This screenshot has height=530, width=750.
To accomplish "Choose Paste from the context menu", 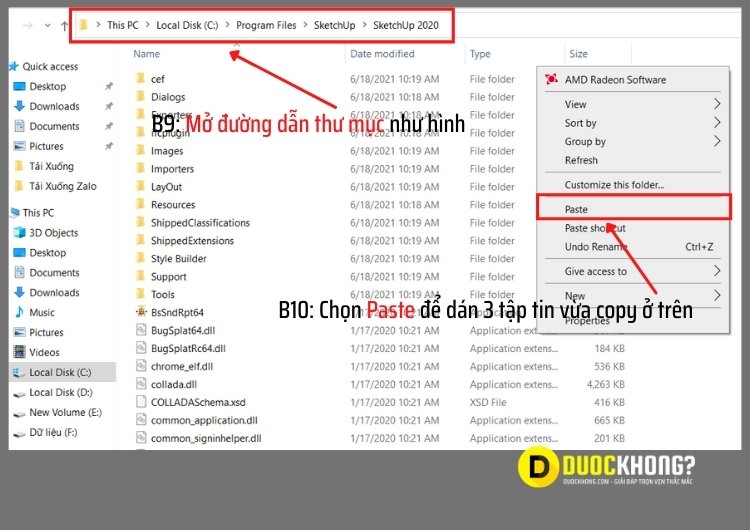I will tap(576, 209).
